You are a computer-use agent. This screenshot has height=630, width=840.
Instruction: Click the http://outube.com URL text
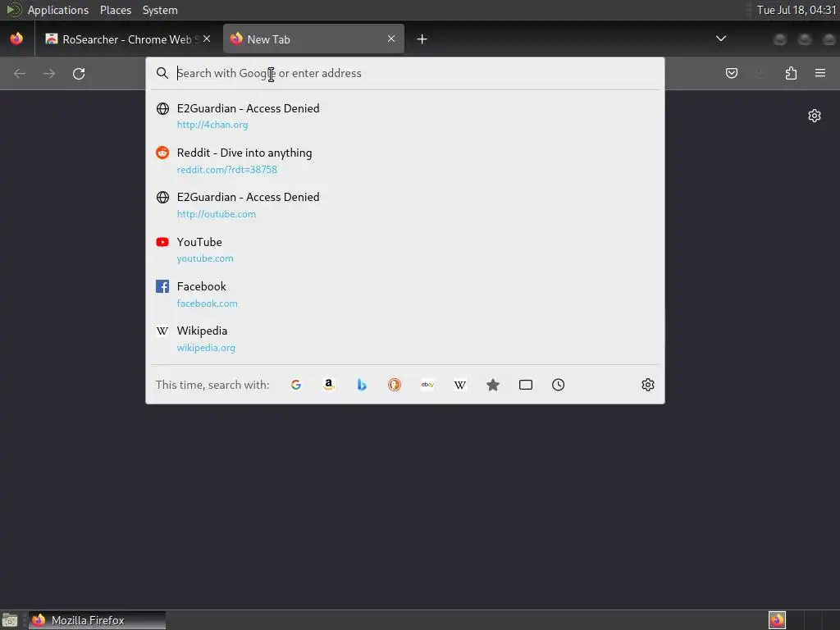[217, 214]
